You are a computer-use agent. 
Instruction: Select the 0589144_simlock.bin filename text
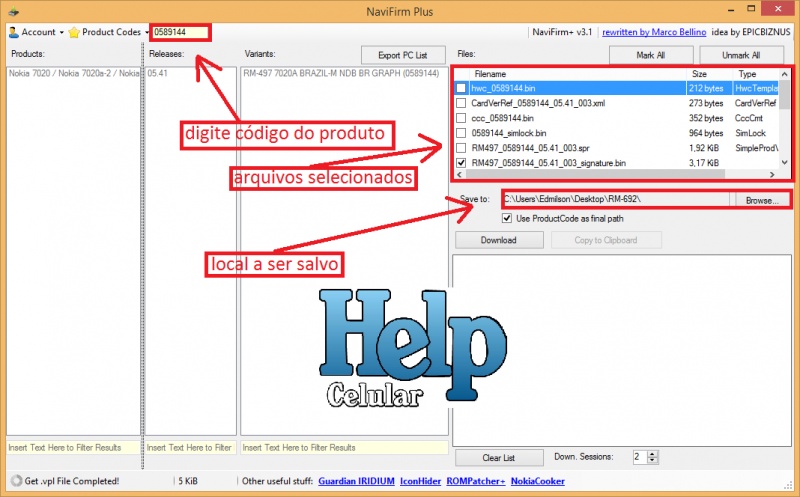tap(509, 133)
